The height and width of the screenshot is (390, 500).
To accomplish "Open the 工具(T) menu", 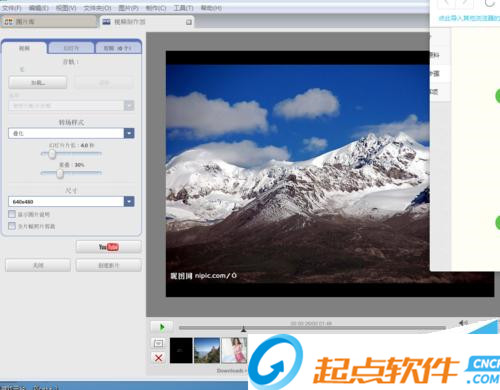I will pos(183,8).
